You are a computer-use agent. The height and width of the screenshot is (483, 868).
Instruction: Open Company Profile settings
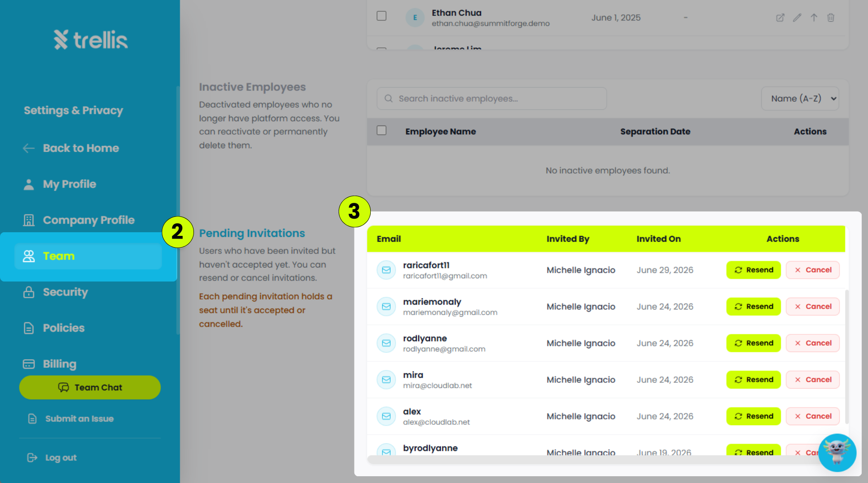pos(79,220)
